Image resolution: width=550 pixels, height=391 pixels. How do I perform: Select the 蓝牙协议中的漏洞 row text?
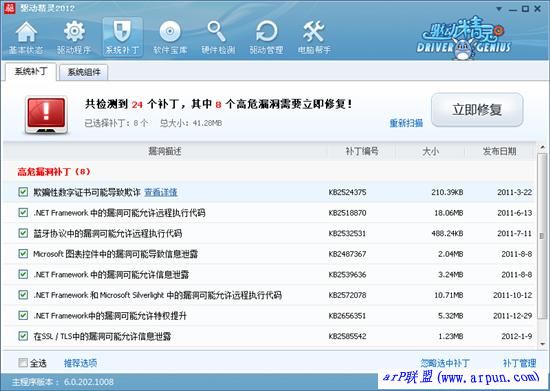click(108, 234)
